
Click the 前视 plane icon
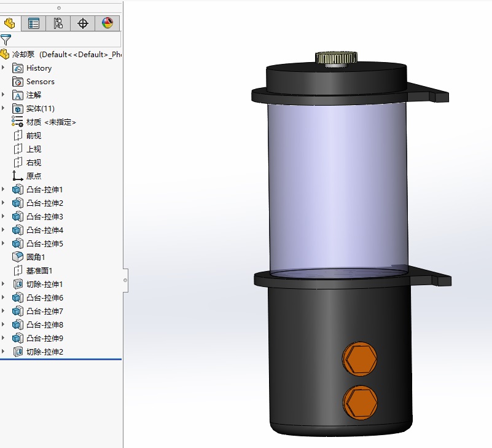(18, 135)
